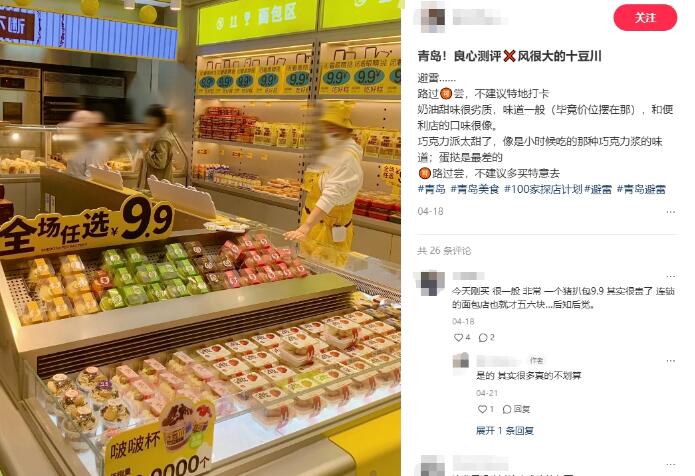Open the #青岛美食 hashtag
Screen dimensions: 695x476
475,189
